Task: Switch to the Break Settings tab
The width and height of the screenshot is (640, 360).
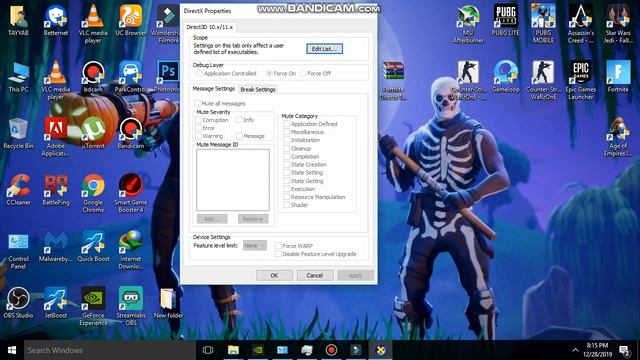Action: click(x=258, y=89)
